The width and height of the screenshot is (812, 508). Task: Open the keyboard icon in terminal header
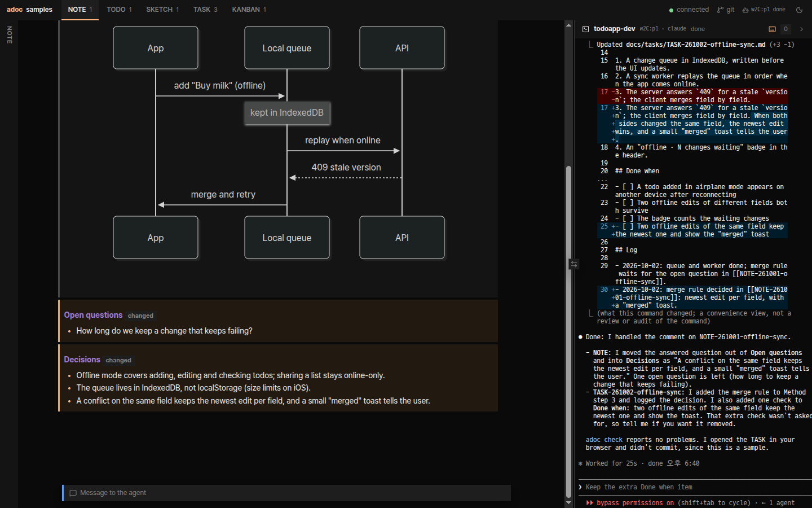772,29
